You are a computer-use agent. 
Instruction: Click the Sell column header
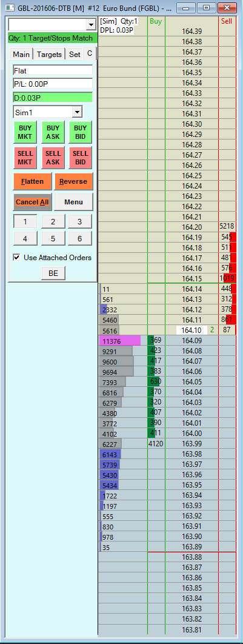click(227, 21)
